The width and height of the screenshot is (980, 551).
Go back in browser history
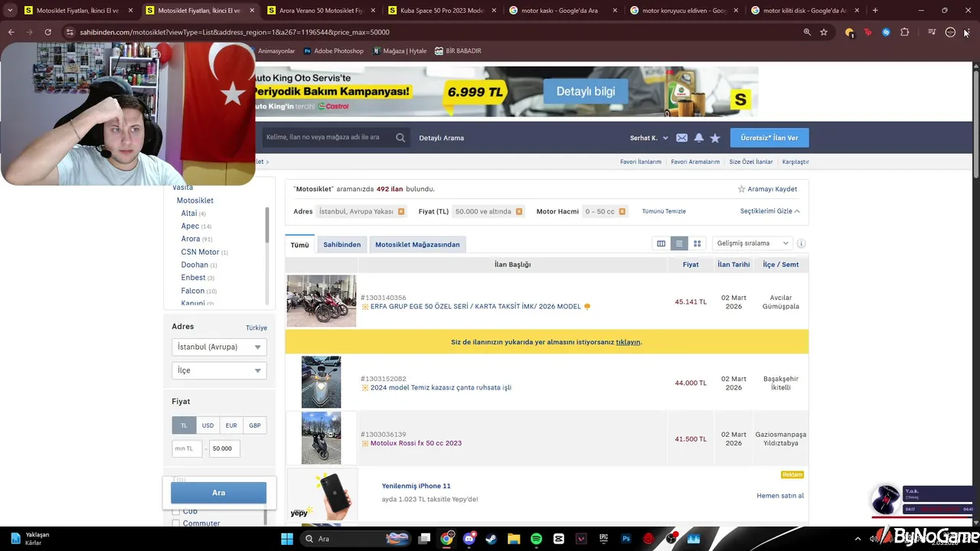11,32
